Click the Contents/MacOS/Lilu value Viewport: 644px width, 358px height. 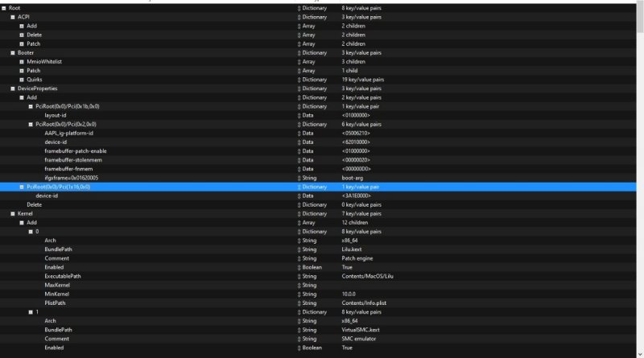tap(367, 276)
